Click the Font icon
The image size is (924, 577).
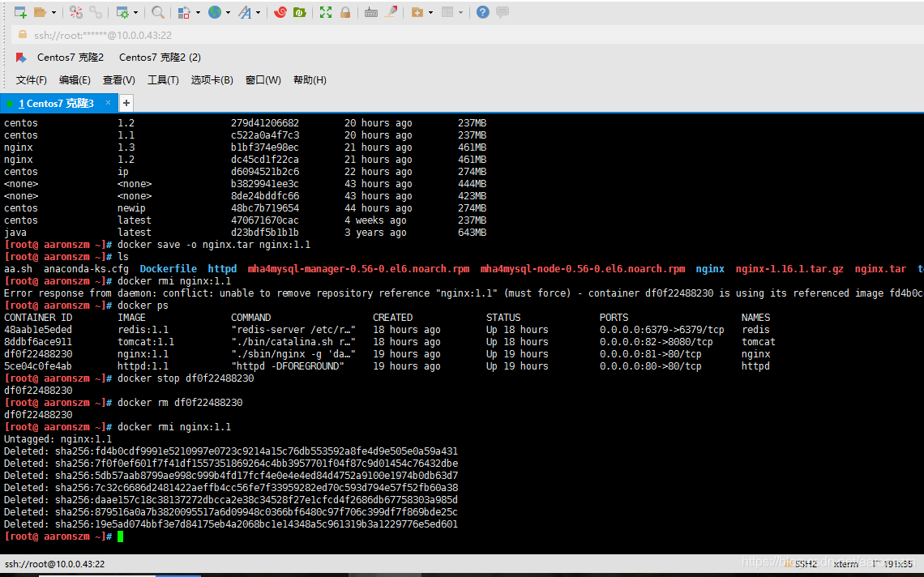(x=245, y=12)
